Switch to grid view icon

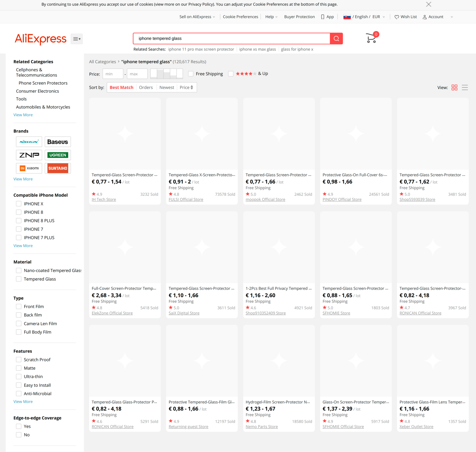[x=454, y=87]
